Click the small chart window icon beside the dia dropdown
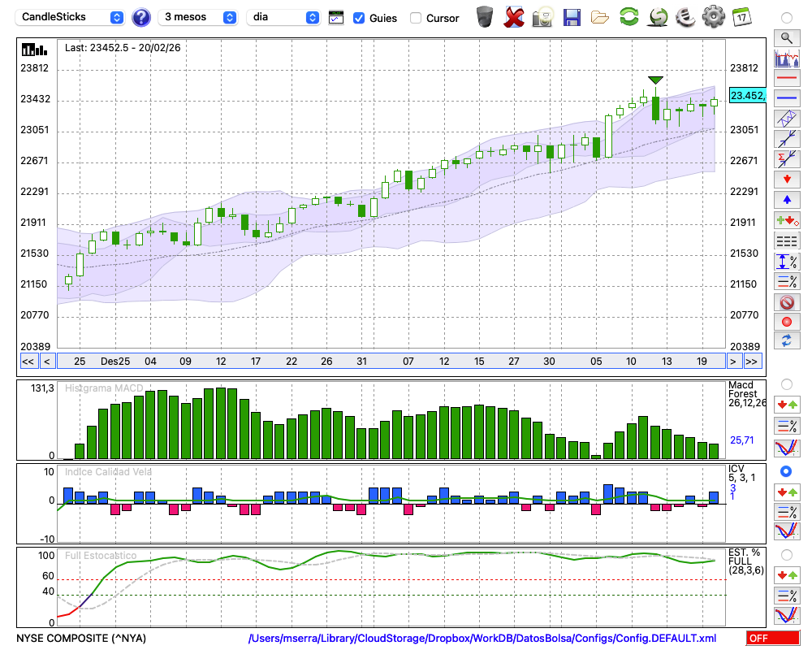The image size is (812, 650). [x=336, y=18]
